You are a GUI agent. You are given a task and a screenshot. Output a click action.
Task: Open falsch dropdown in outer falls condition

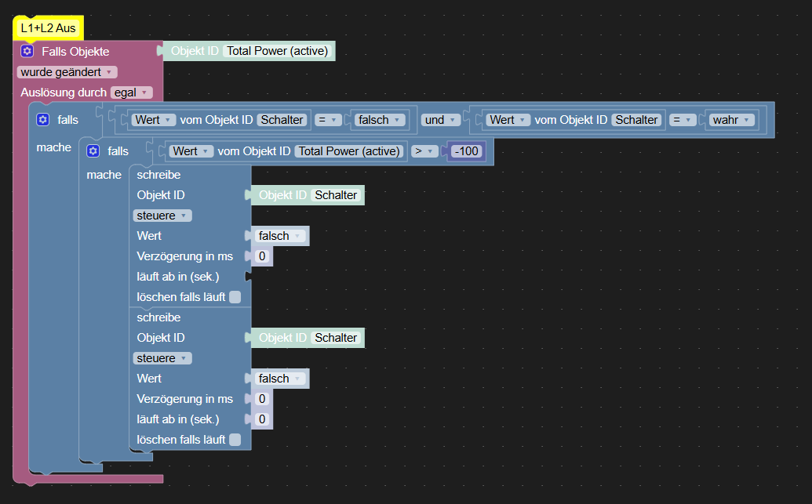click(x=380, y=120)
